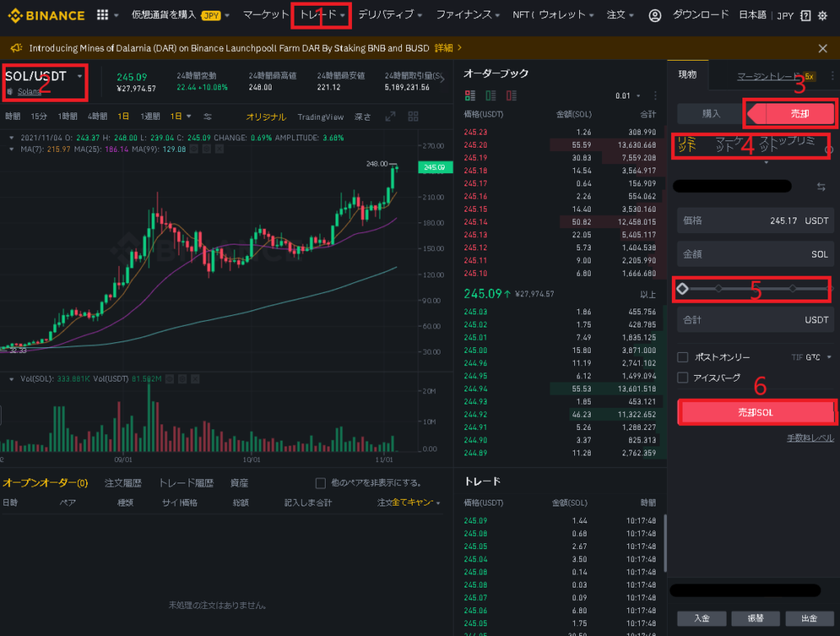Viewport: 840px width, 636px height.
Task: Expand more order types arrow under Stop Limit
Action: (x=766, y=162)
